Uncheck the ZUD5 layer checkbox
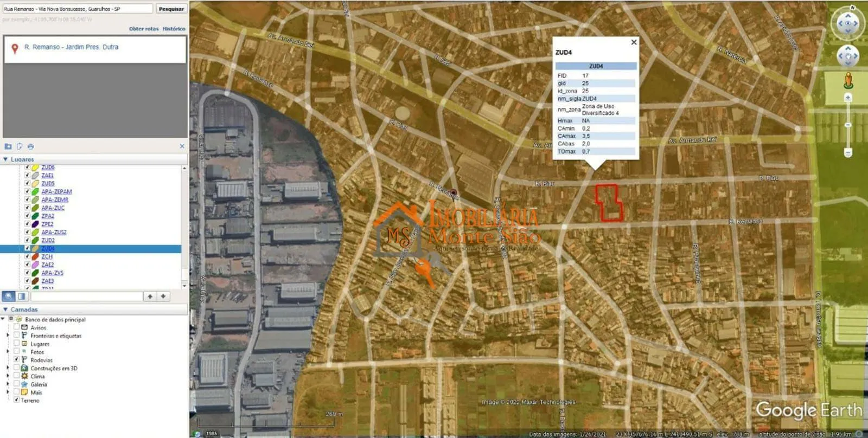Viewport: 868px width, 438px height. (x=27, y=183)
